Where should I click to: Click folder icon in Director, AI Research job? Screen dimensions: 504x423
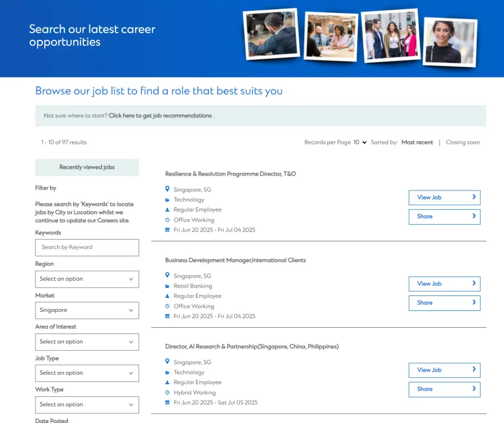click(167, 373)
